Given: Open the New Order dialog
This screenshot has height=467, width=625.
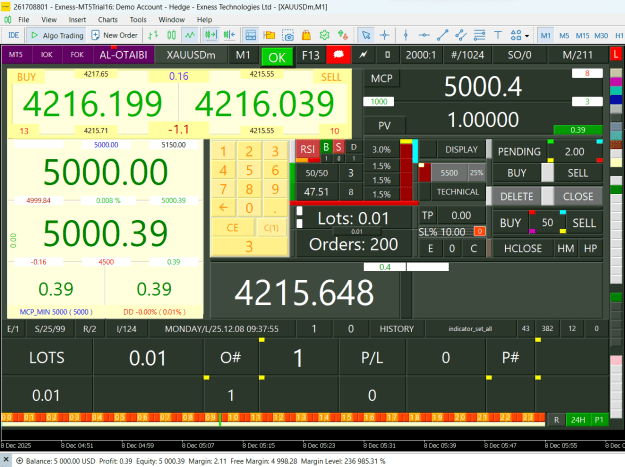Looking at the screenshot, I should click(x=114, y=35).
